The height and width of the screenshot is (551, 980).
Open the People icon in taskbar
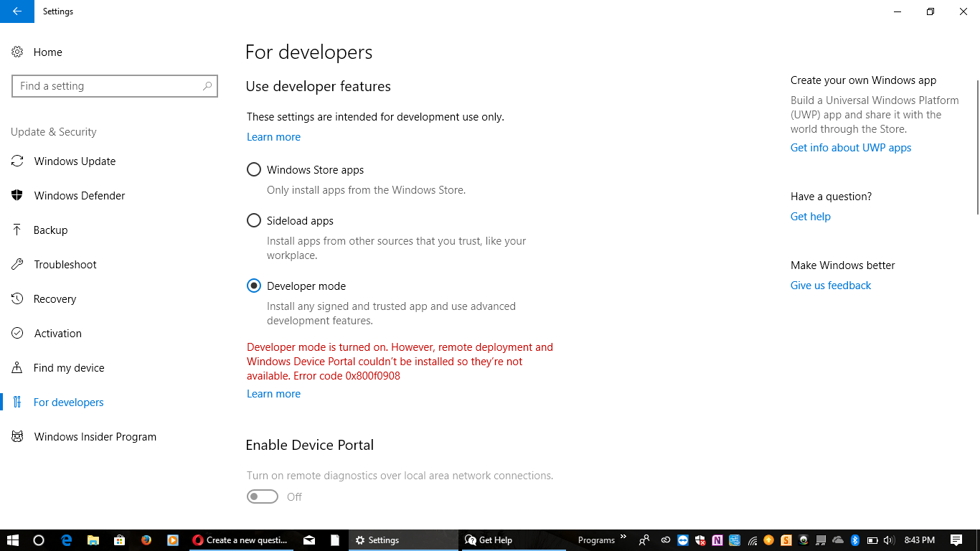click(644, 540)
